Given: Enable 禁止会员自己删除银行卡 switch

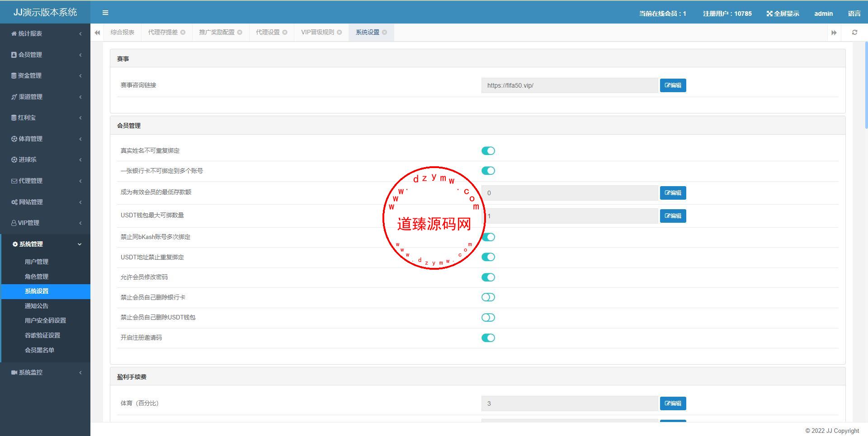Looking at the screenshot, I should 488,297.
